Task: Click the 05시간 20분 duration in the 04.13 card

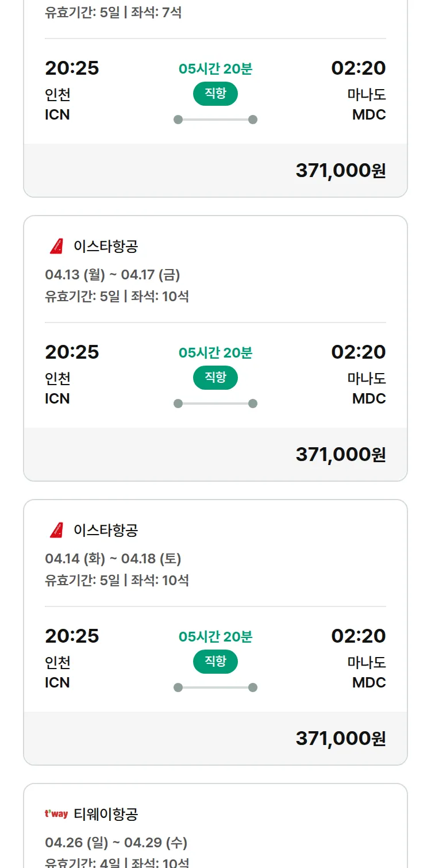Action: (x=215, y=353)
